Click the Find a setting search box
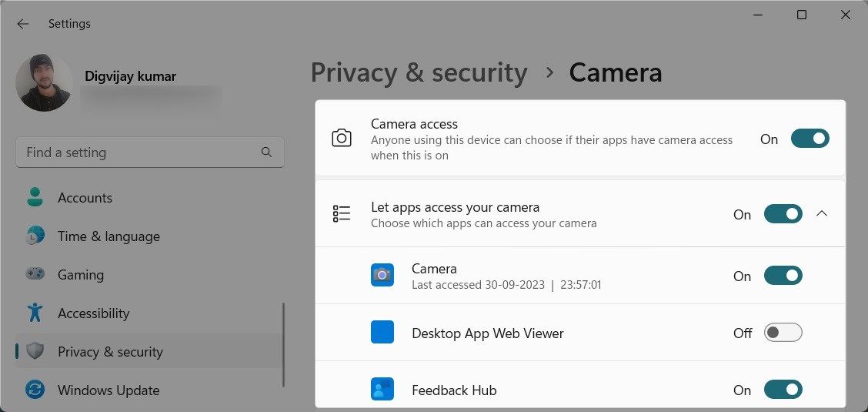 pos(139,152)
